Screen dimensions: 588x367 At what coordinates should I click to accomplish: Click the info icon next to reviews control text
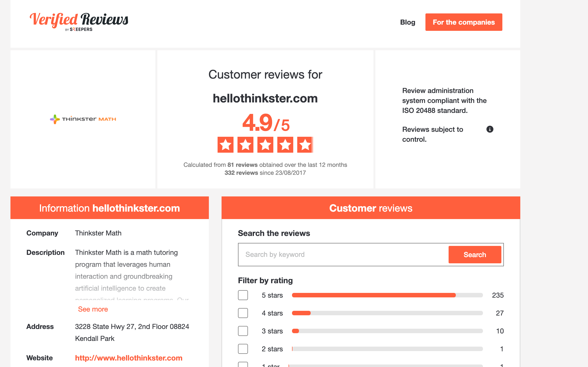(490, 129)
